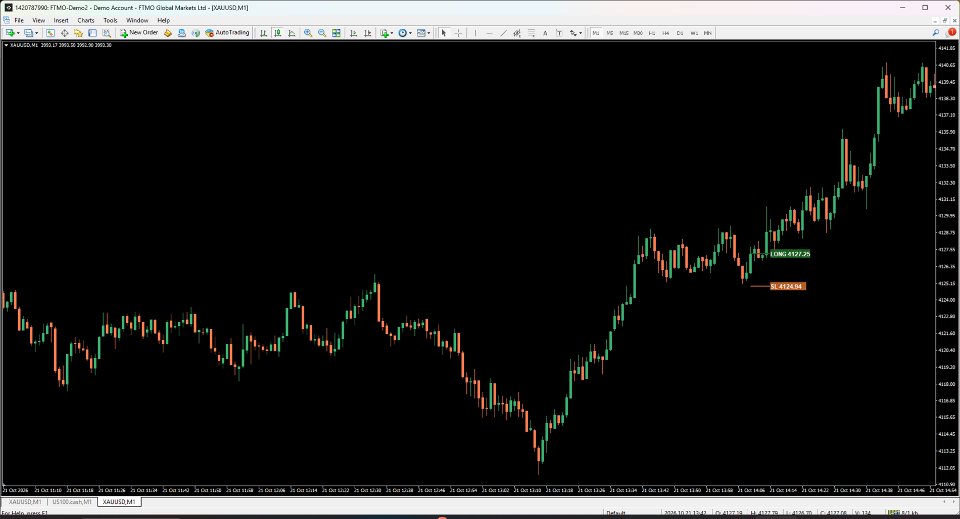Click the SL 4124.94 level label
The width and height of the screenshot is (960, 519).
click(787, 286)
